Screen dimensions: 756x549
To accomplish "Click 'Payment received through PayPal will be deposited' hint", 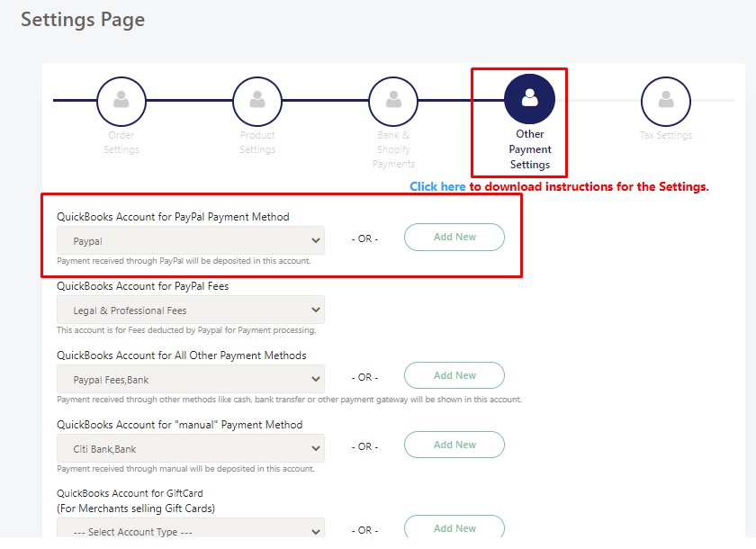I will tap(184, 261).
